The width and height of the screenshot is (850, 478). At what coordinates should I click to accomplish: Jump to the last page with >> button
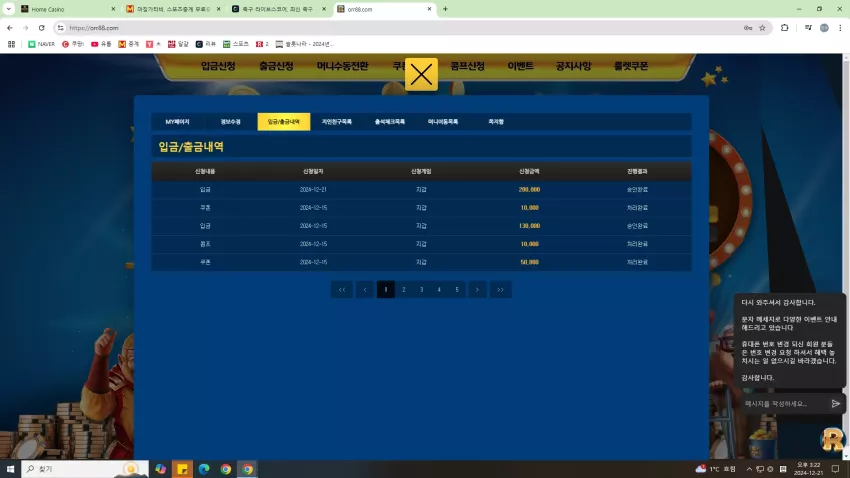click(500, 289)
